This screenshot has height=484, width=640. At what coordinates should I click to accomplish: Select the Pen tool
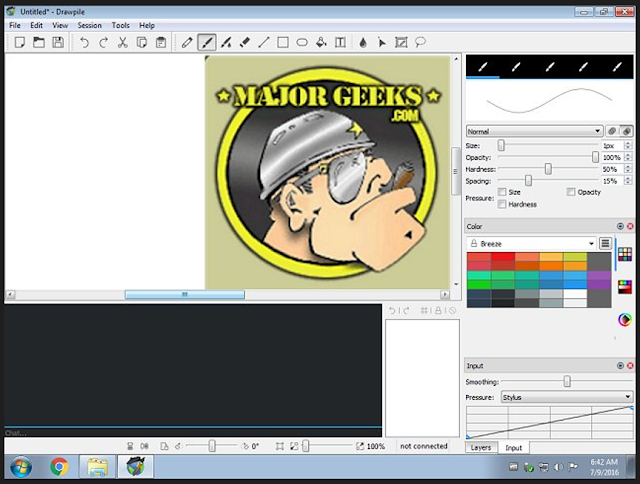pos(187,42)
